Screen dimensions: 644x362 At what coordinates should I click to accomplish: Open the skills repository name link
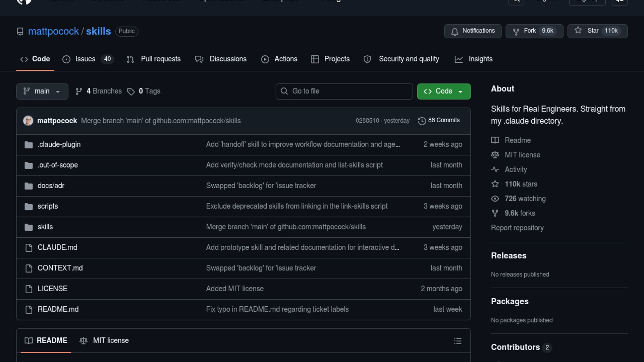coord(98,31)
